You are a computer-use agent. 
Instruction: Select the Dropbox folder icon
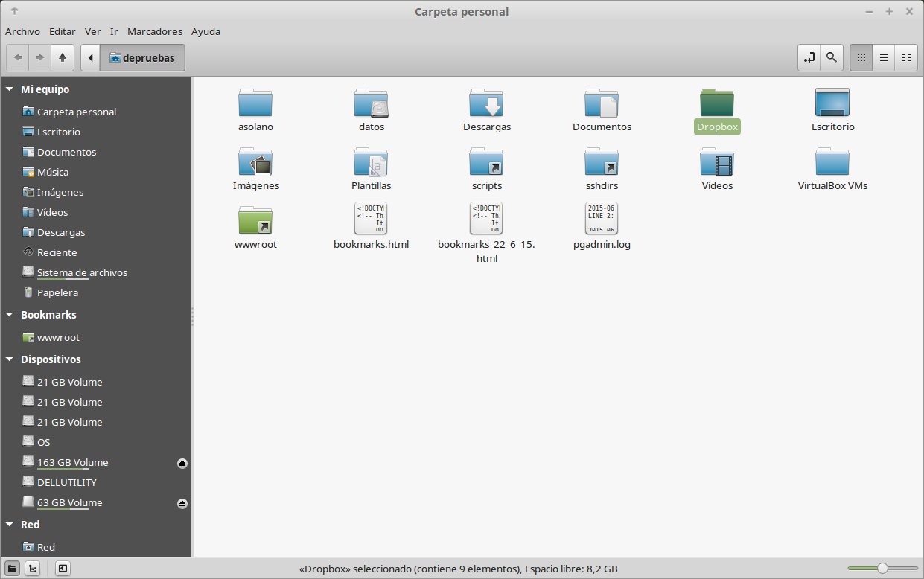tap(717, 103)
